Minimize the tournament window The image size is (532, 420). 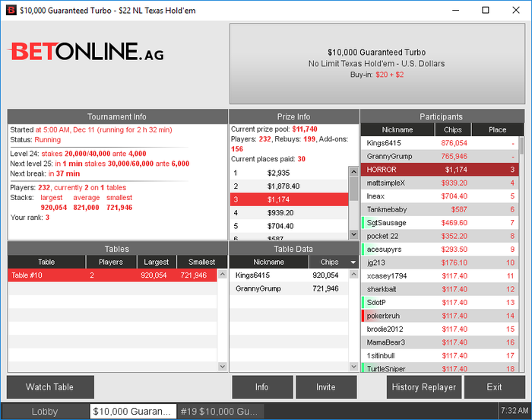(455, 10)
